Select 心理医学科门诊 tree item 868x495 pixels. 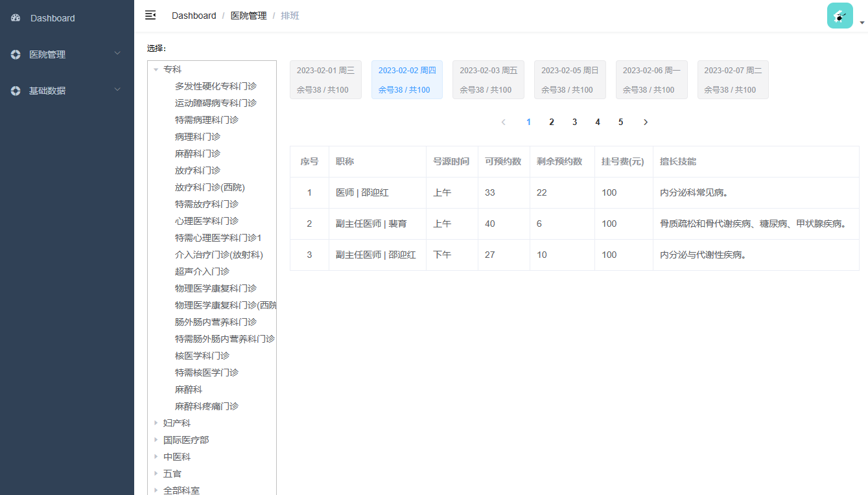tap(207, 221)
